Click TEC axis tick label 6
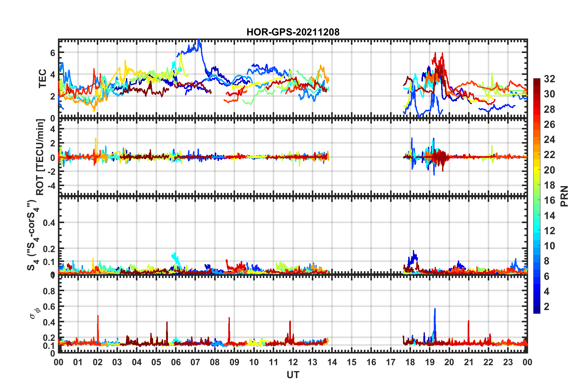Image resolution: width=586 pixels, height=392 pixels. pyautogui.click(x=53, y=53)
